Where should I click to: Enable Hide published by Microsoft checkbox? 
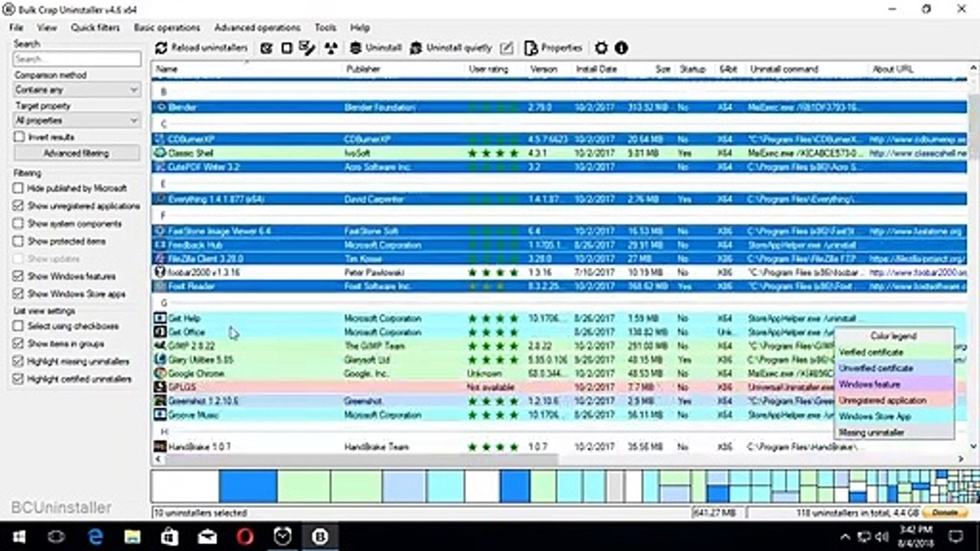tap(18, 188)
